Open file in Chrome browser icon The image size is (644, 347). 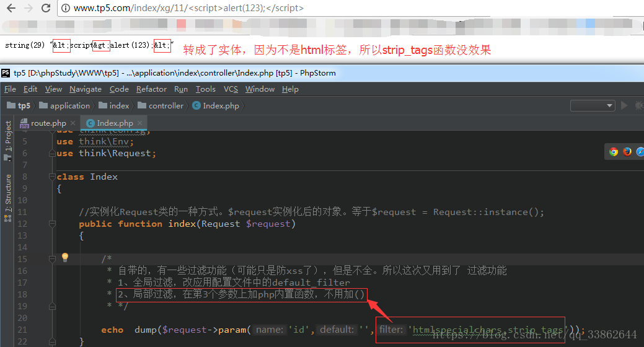tap(614, 152)
